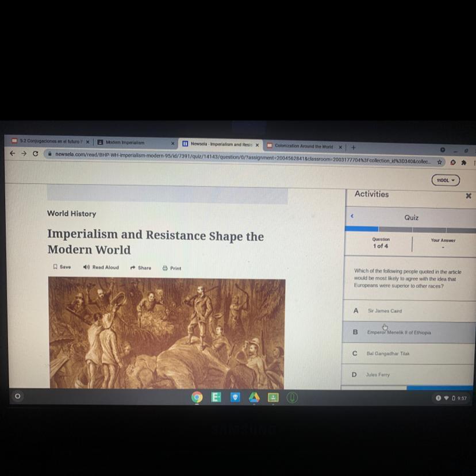This screenshot has height=476, width=476.
Task: Open the green E app on shelf
Action: click(x=216, y=397)
